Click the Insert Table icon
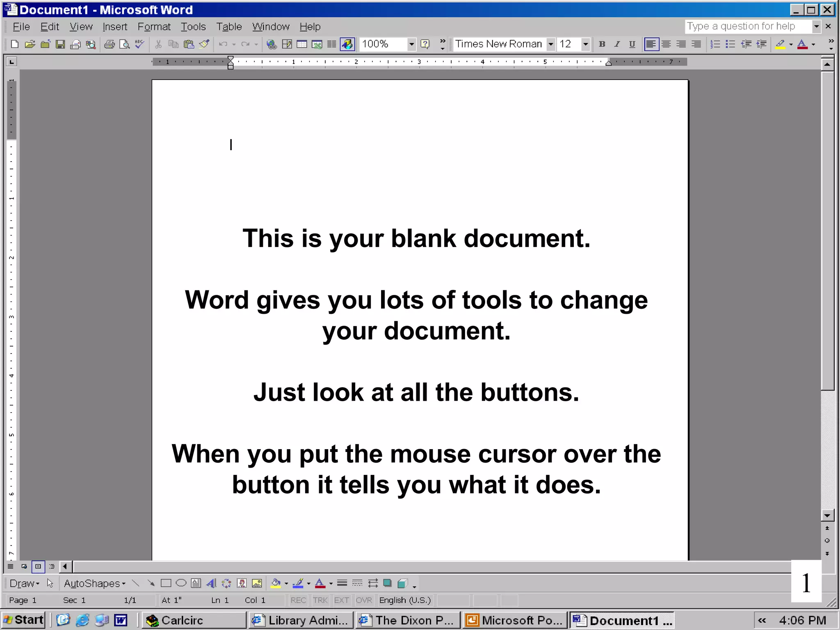This screenshot has width=840, height=630. click(x=302, y=44)
